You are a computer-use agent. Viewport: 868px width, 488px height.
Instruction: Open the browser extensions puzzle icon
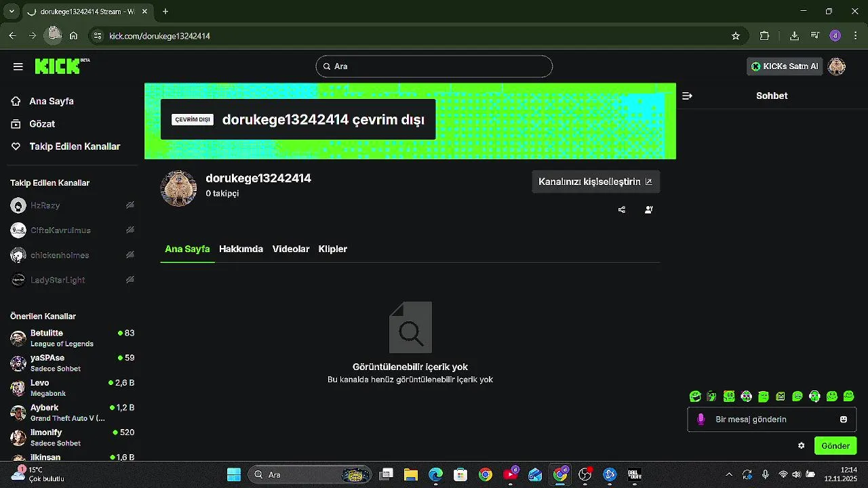pos(765,36)
